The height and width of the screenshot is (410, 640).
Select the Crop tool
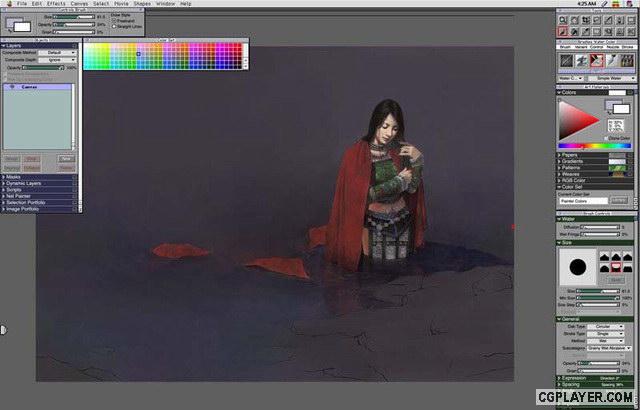pos(586,20)
